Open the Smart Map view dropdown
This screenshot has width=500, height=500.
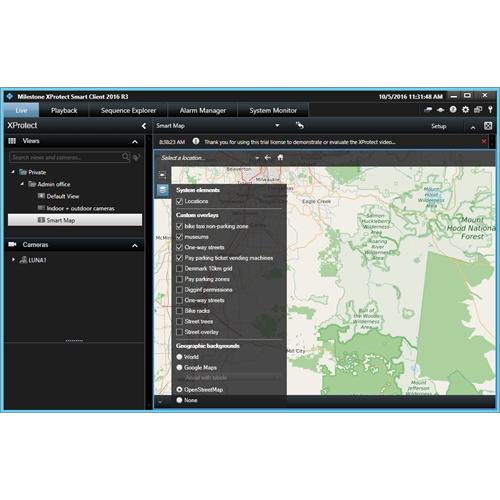click(277, 125)
